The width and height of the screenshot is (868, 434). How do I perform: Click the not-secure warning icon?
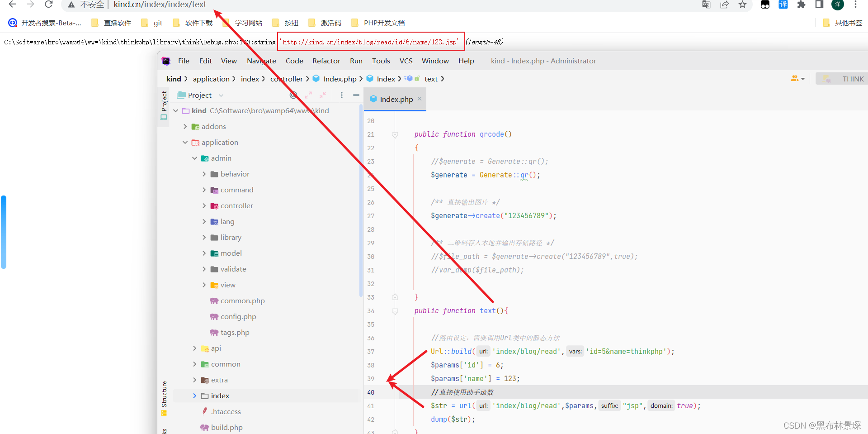click(71, 5)
